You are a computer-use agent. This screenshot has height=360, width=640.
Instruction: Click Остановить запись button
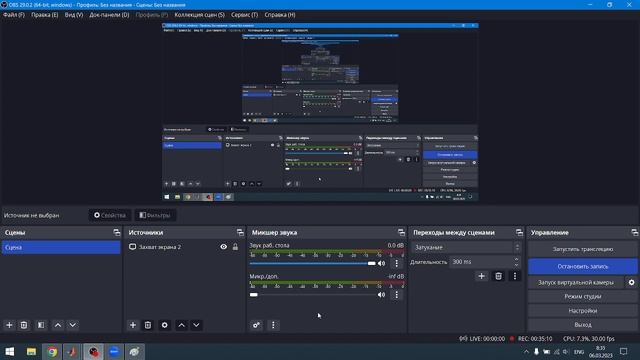coord(582,266)
